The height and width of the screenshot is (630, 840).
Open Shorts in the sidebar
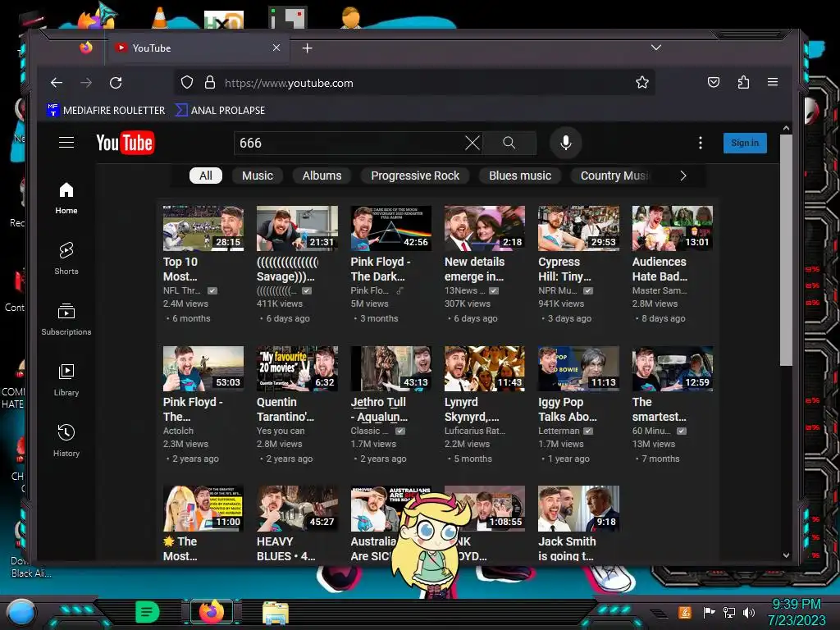[66, 258]
